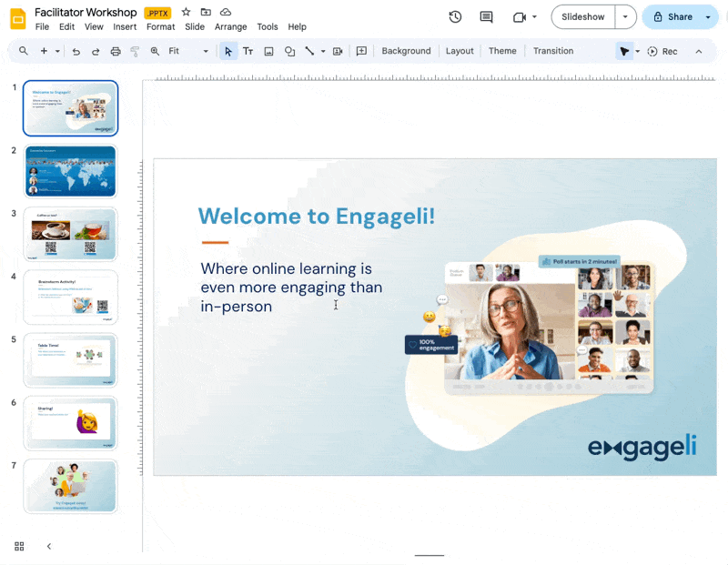
Task: Star the Facilitator Workshop document
Action: (x=186, y=12)
